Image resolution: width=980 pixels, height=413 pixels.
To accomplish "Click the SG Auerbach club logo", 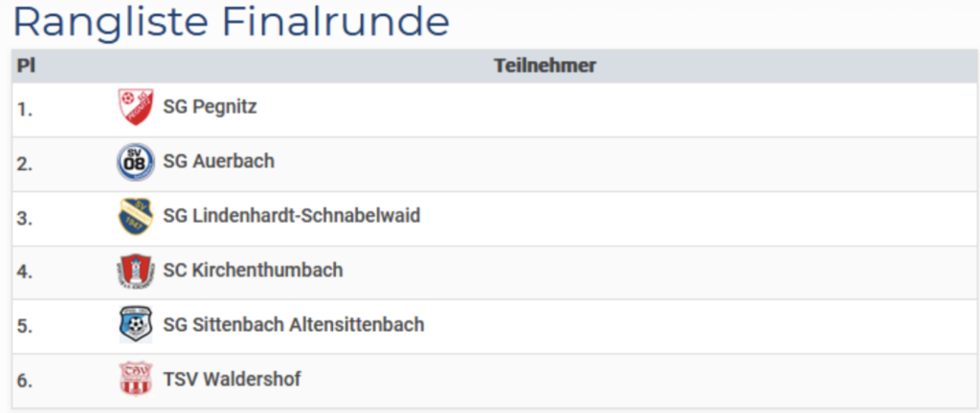I will tap(134, 162).
